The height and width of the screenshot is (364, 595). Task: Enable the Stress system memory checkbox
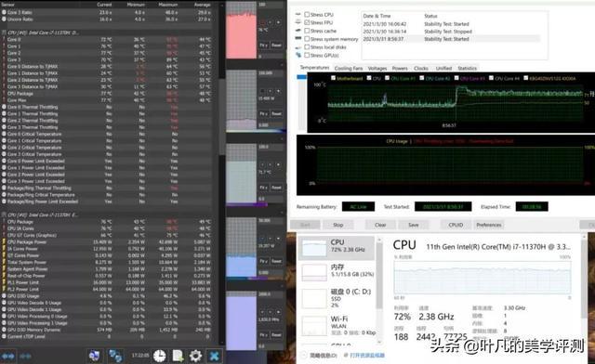(x=307, y=39)
